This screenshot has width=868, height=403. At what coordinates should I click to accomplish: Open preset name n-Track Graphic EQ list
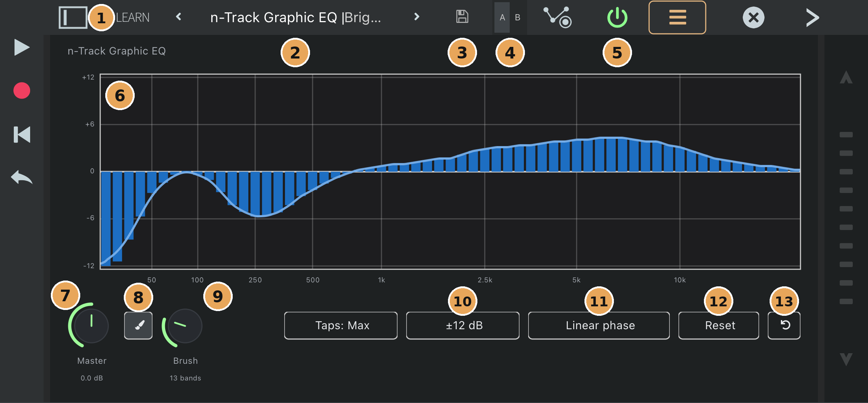[296, 17]
